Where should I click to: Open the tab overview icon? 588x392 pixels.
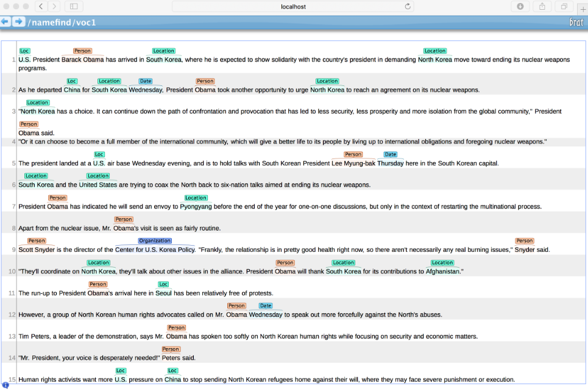coord(562,7)
